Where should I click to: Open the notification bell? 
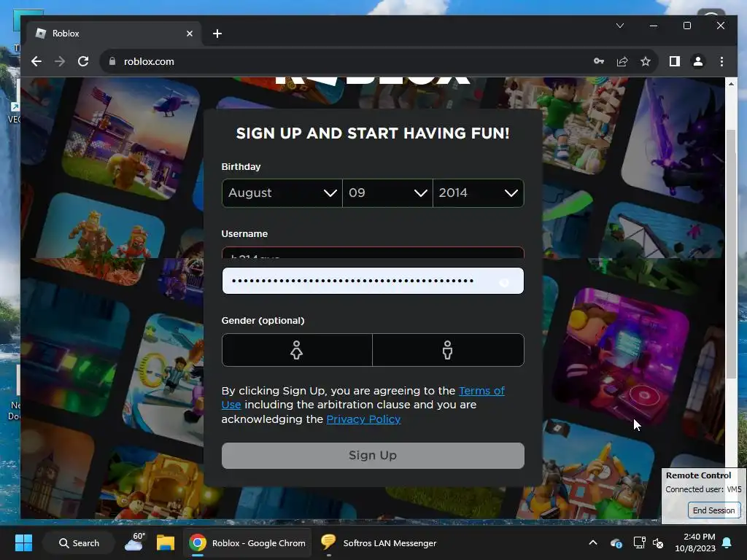(727, 542)
